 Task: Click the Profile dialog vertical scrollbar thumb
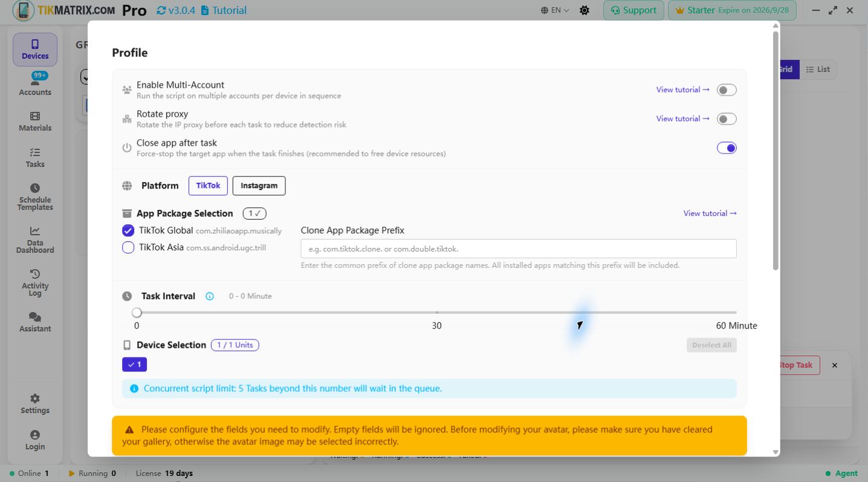point(776,150)
